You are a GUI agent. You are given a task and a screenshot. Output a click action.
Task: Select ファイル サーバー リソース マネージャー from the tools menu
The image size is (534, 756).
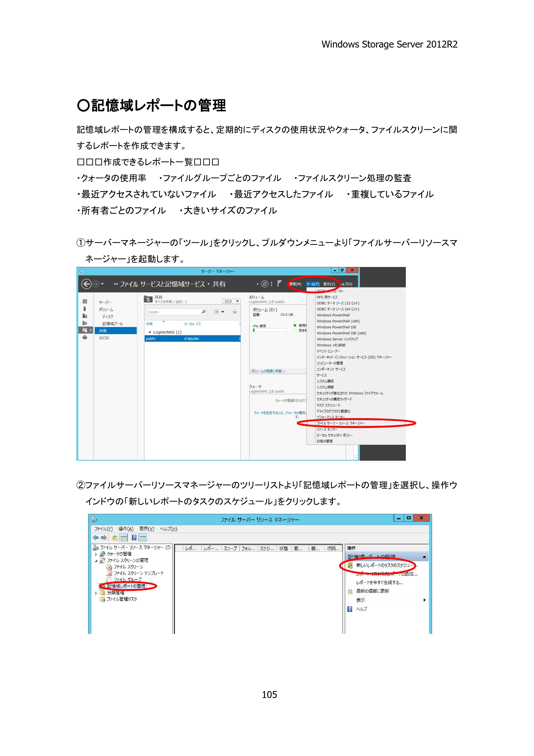point(341,423)
